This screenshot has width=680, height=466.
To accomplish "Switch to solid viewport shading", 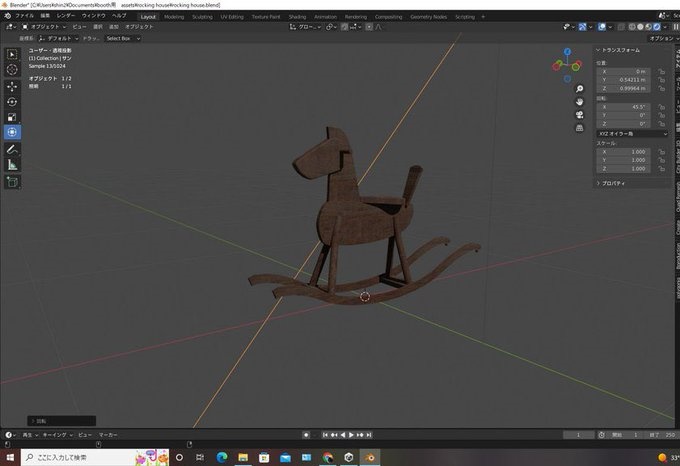I will click(641, 27).
